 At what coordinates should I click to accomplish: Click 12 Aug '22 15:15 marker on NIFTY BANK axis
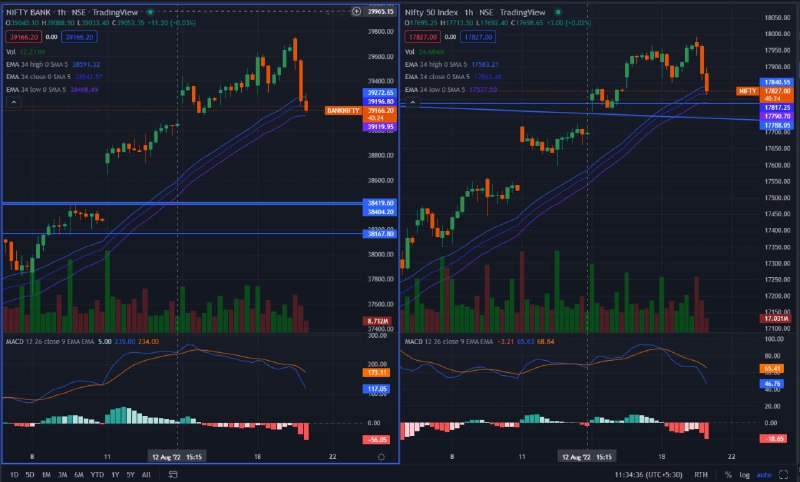pyautogui.click(x=177, y=457)
